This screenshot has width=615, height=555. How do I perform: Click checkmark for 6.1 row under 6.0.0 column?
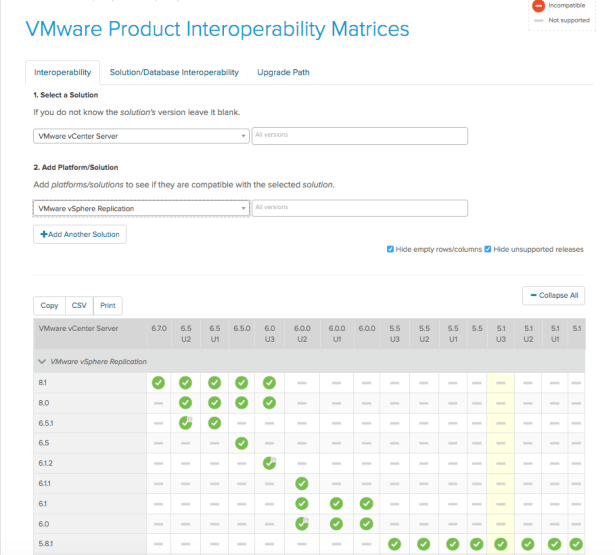click(366, 504)
